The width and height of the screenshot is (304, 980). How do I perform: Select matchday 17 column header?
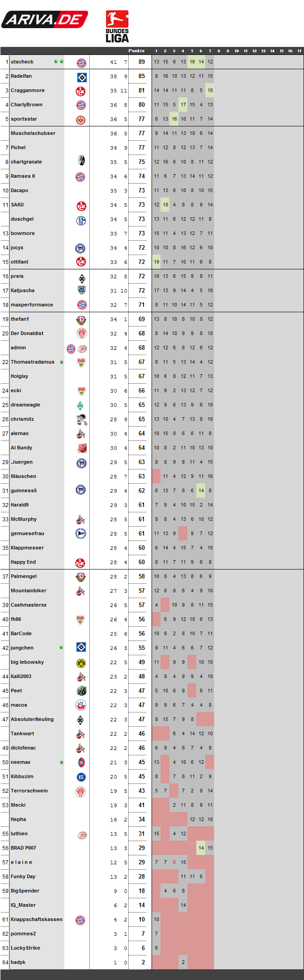[x=300, y=51]
